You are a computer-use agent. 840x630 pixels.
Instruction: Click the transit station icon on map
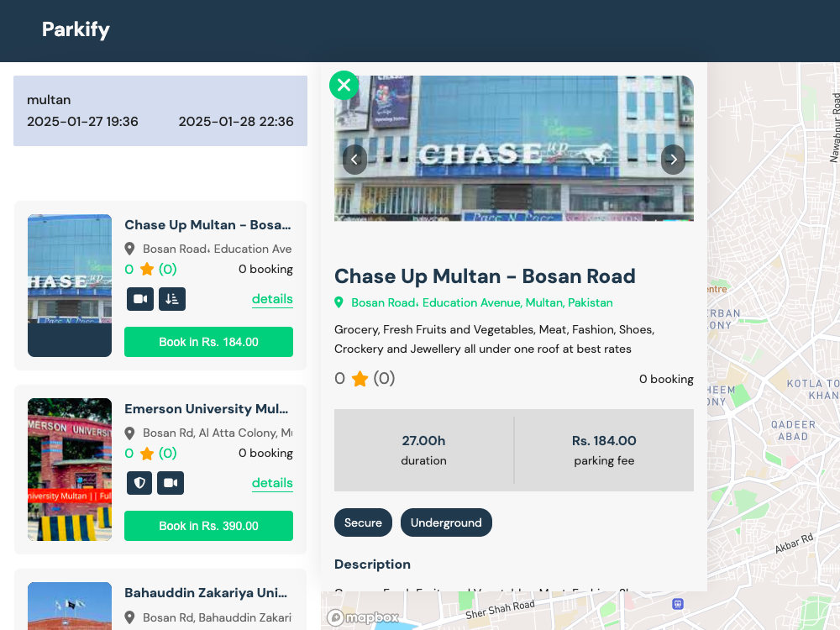[x=678, y=604]
